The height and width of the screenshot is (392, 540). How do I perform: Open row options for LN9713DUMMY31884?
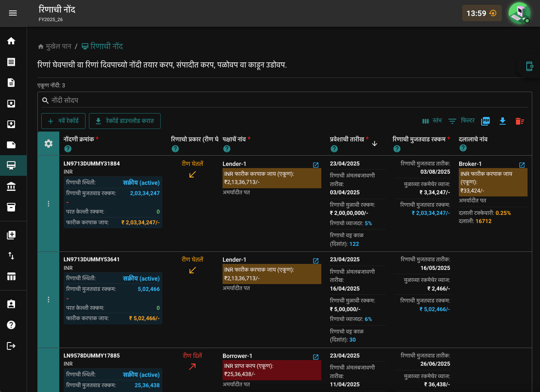coord(48,203)
